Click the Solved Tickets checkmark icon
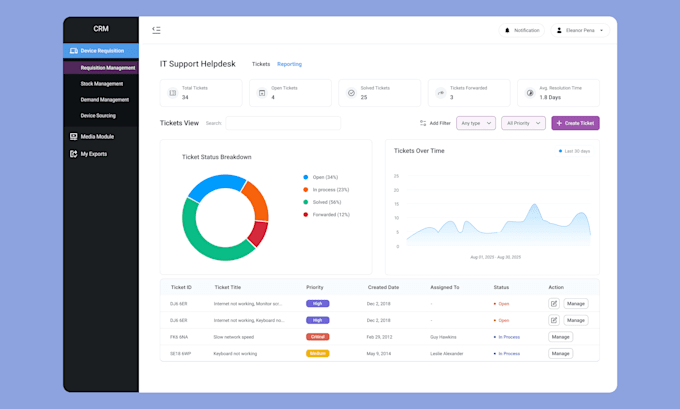The width and height of the screenshot is (680, 409). [351, 93]
